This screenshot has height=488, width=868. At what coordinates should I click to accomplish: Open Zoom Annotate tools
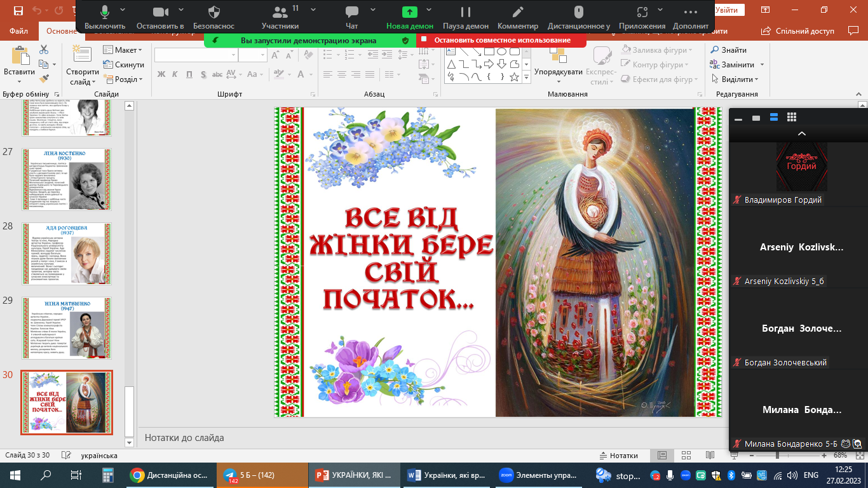click(x=518, y=18)
